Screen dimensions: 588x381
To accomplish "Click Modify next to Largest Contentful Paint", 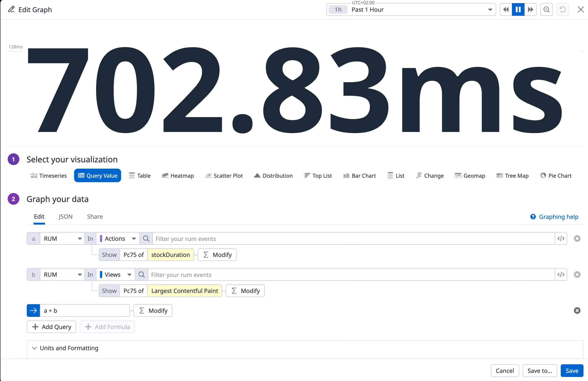I will (245, 291).
